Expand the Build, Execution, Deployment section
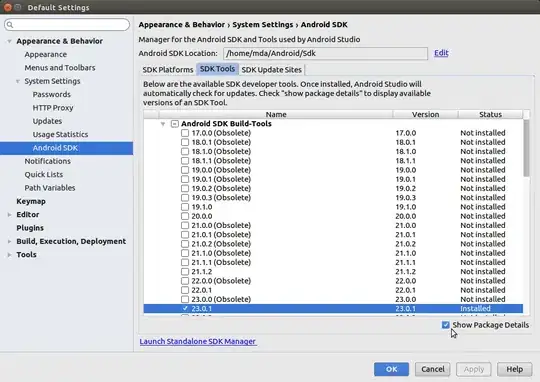Image resolution: width=540 pixels, height=382 pixels. (x=9, y=241)
